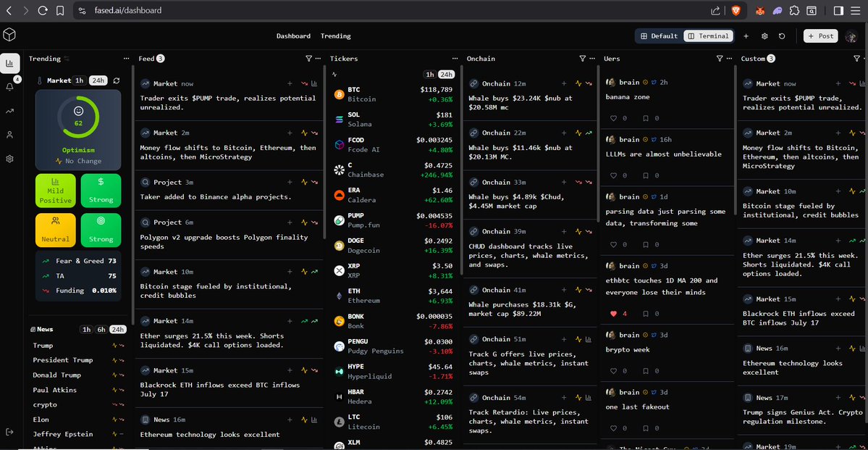
Task: Open Uers column more options menu
Action: [728, 58]
